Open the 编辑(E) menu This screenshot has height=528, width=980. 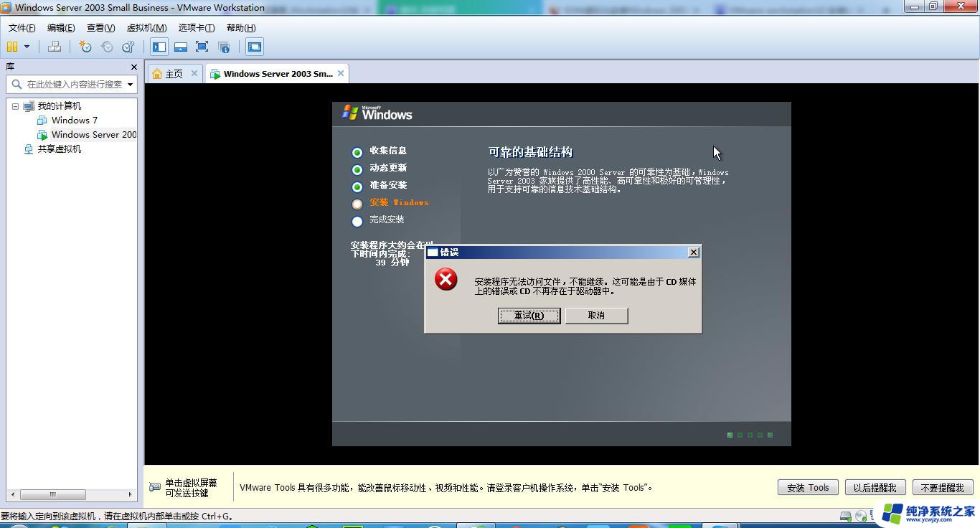pyautogui.click(x=61, y=27)
